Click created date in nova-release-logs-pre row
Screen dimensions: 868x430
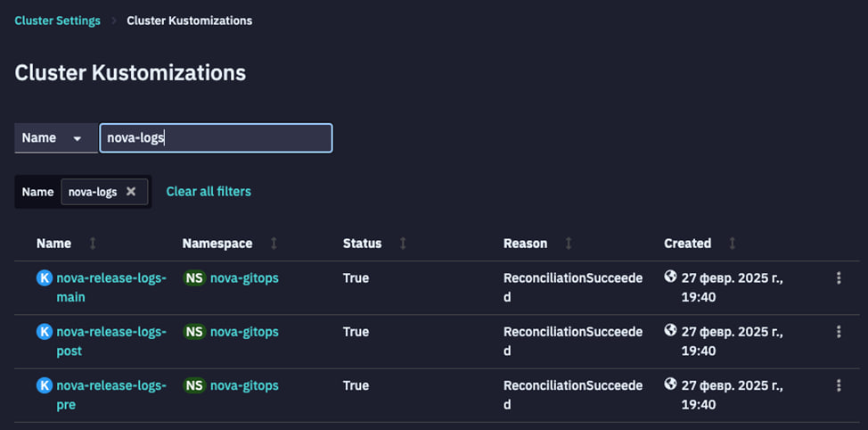[733, 395]
